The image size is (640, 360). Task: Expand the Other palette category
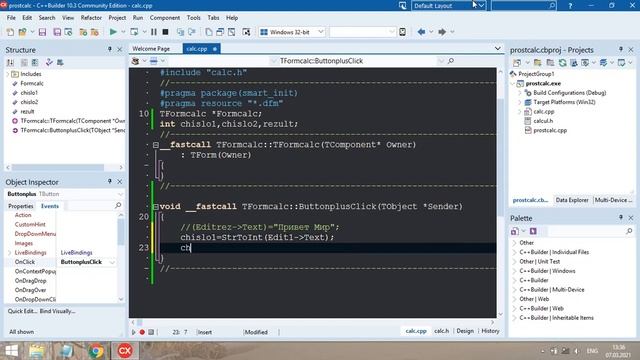(x=514, y=242)
